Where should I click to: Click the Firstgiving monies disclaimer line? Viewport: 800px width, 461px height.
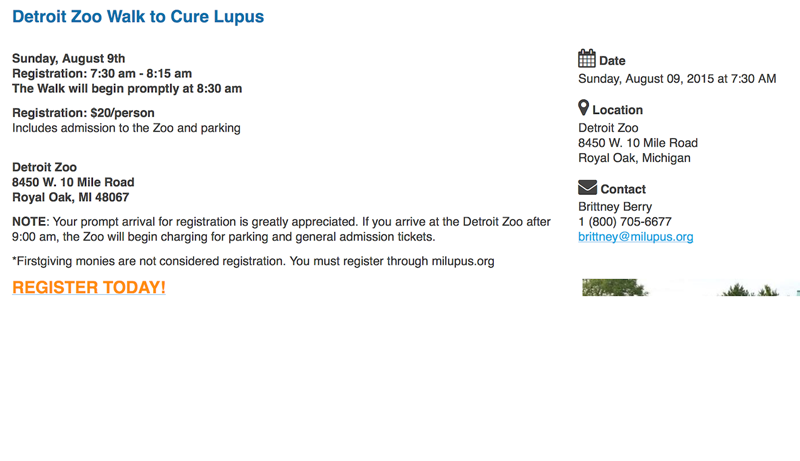[x=253, y=261]
